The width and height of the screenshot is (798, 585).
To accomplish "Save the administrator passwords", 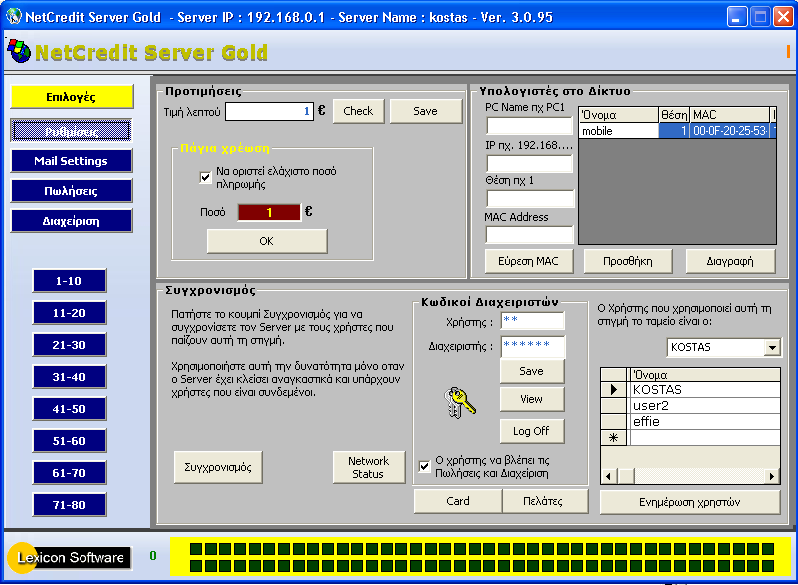I will coord(532,371).
